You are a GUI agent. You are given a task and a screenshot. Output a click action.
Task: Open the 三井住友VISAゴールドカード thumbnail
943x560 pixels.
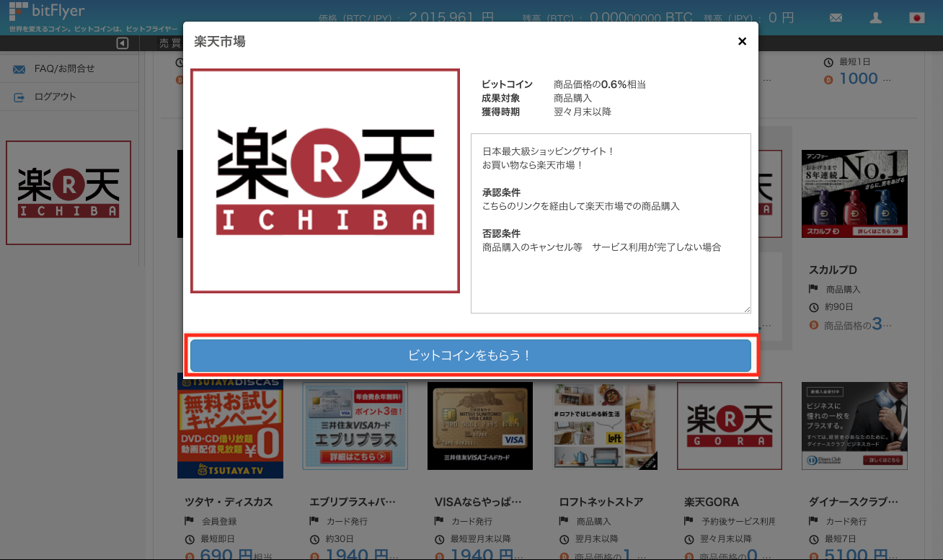(x=480, y=425)
